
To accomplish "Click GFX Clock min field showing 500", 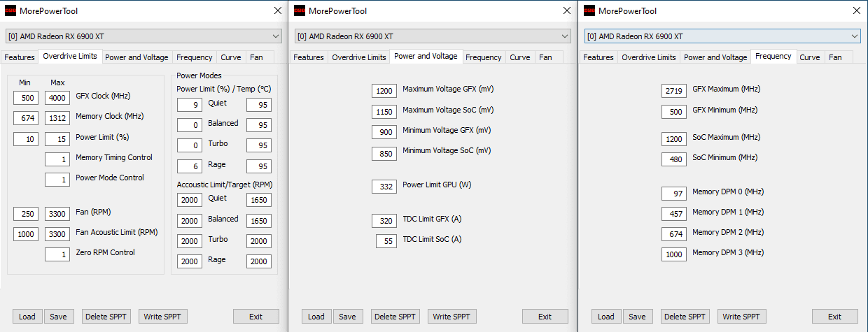I will pos(26,98).
